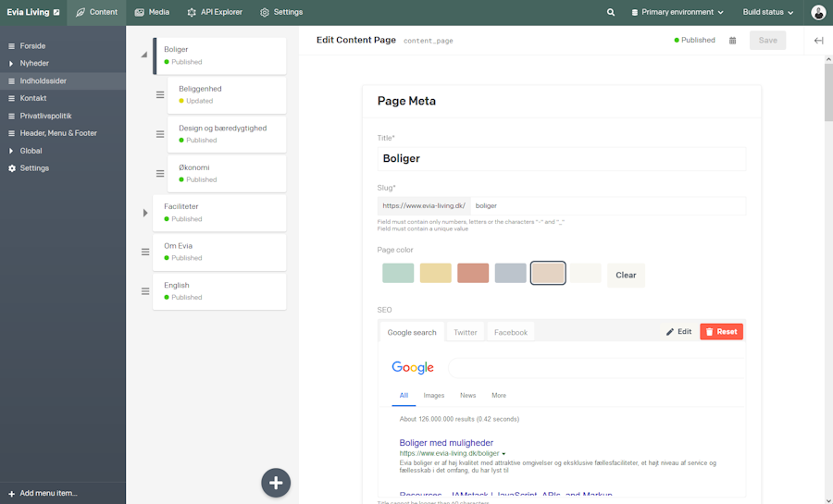
Task: Click the Evia Living project name
Action: click(28, 12)
